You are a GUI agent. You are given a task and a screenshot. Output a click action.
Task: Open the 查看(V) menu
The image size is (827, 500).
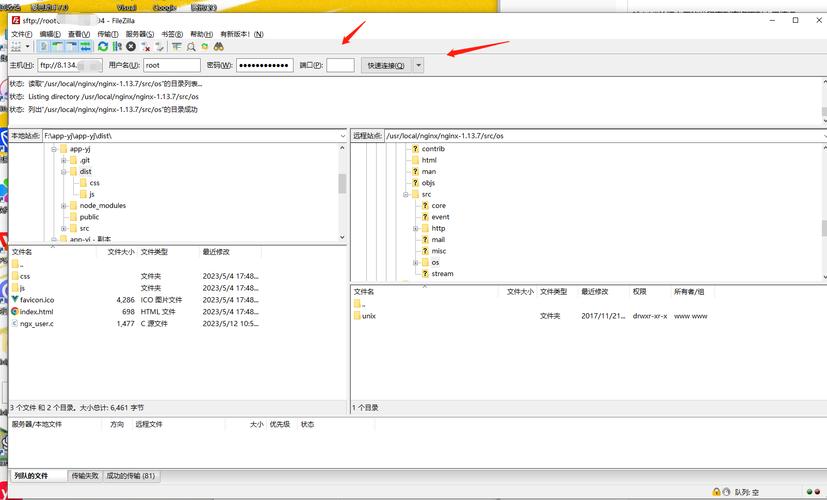click(x=79, y=34)
